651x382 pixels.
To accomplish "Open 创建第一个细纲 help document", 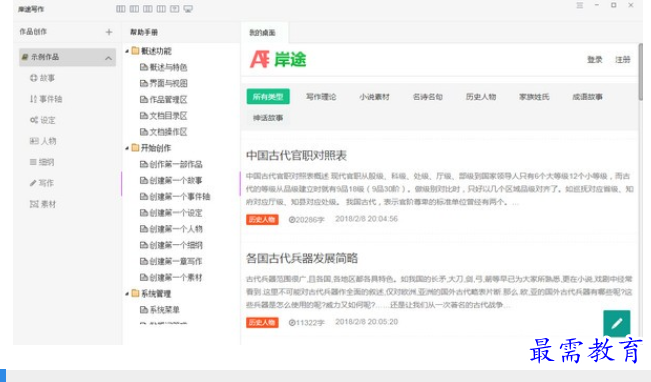I will coord(171,245).
